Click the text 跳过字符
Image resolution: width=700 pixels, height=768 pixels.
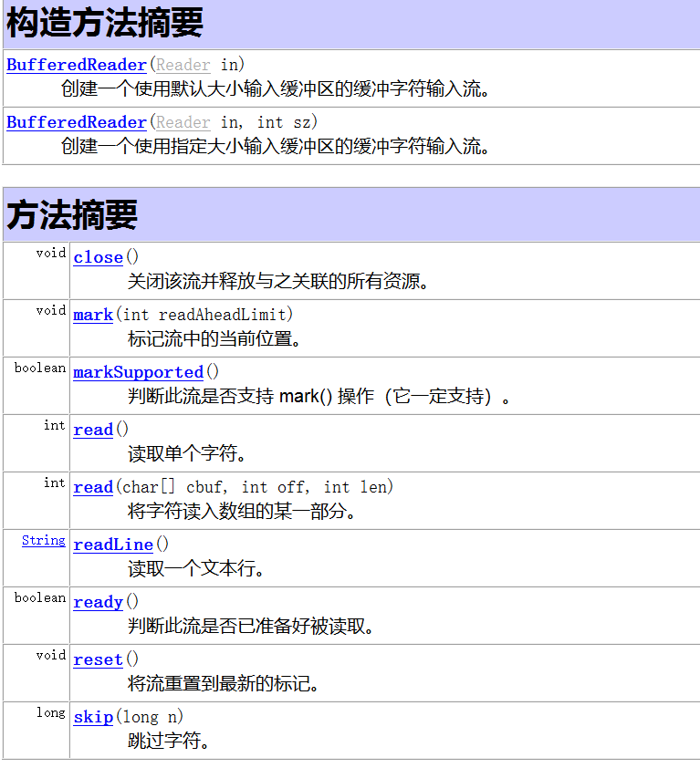coord(169,741)
